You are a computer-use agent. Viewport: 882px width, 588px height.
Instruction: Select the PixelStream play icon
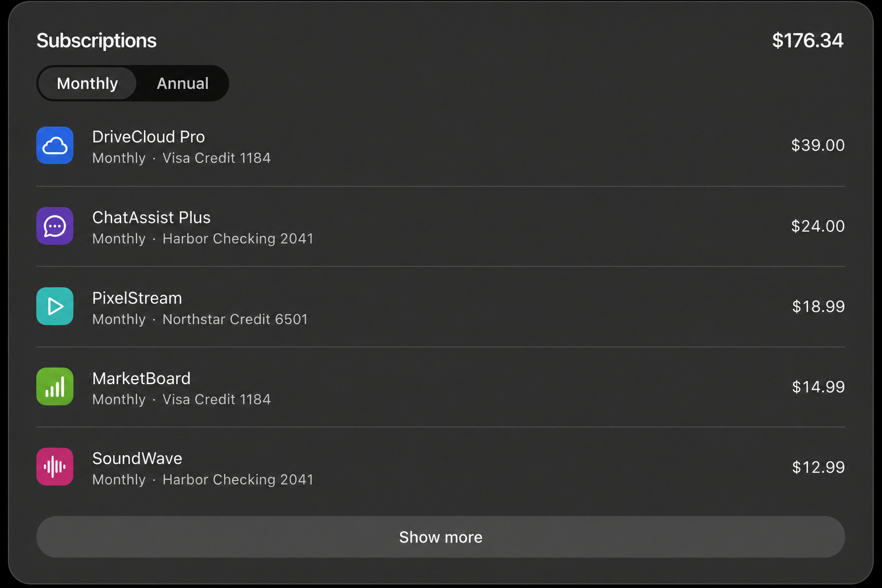click(55, 306)
